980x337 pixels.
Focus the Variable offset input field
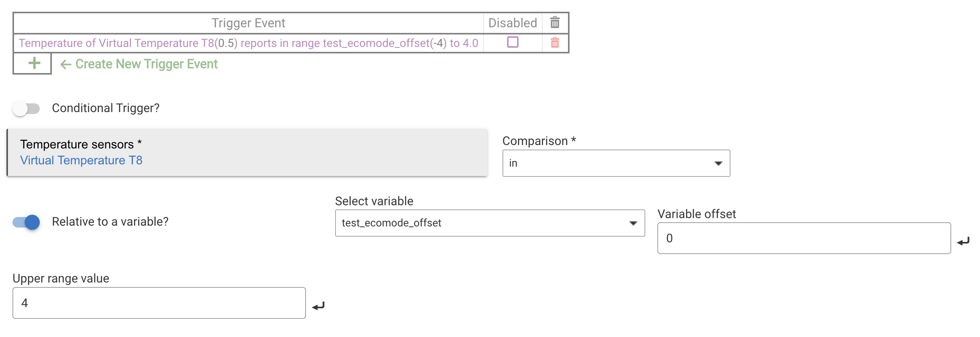[x=804, y=238]
